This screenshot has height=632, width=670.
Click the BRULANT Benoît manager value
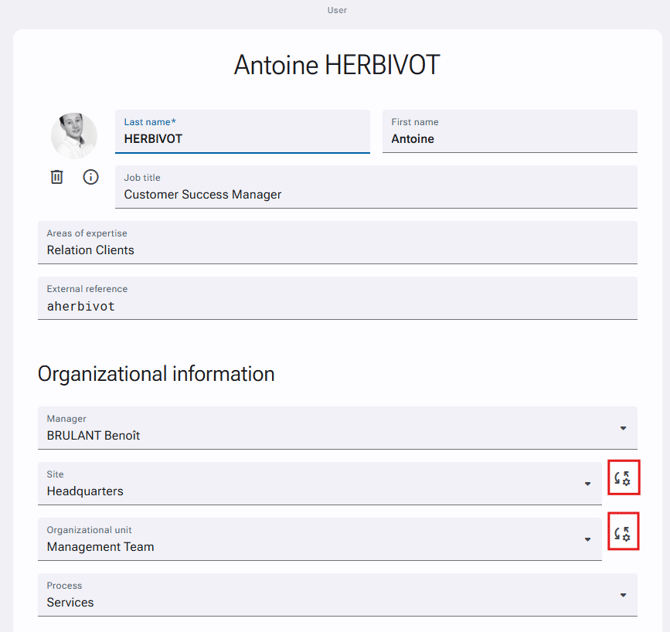tap(94, 435)
